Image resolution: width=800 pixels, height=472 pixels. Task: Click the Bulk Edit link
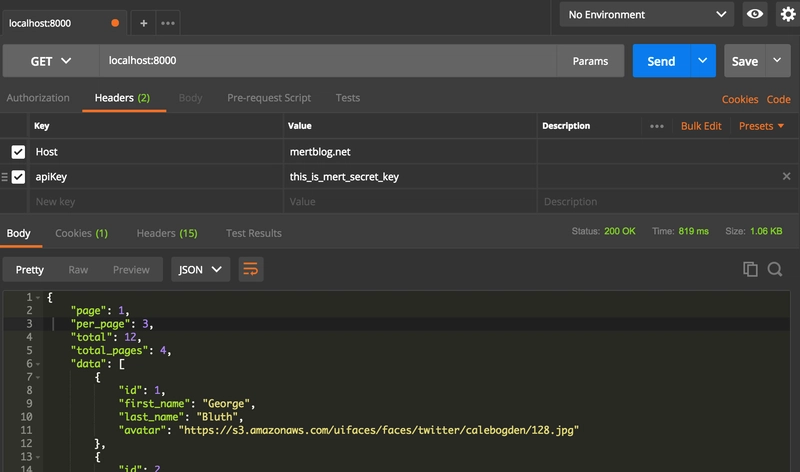coord(701,126)
